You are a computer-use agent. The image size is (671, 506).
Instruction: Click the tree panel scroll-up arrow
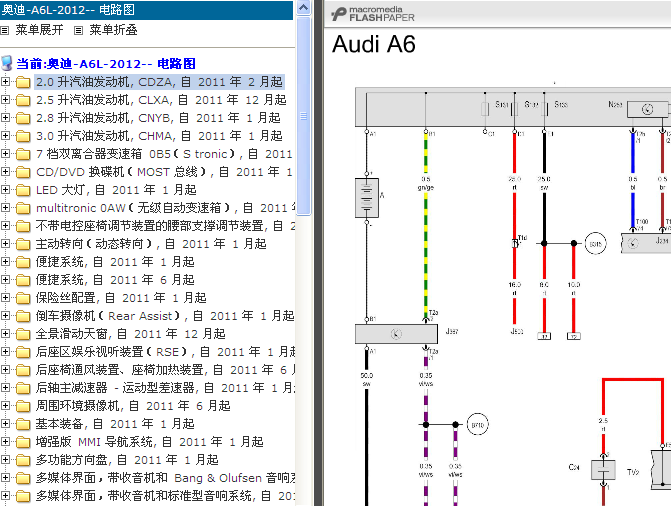pyautogui.click(x=303, y=8)
